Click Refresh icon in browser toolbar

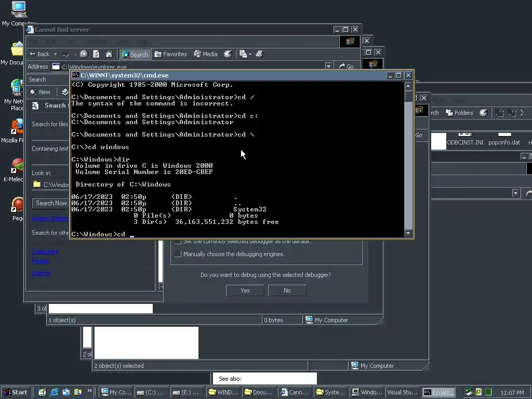coord(96,54)
